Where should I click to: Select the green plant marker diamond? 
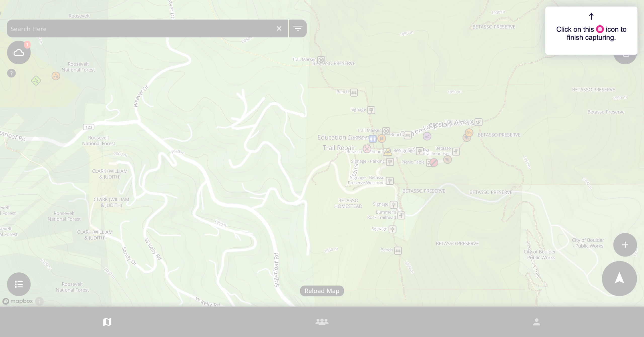[36, 81]
